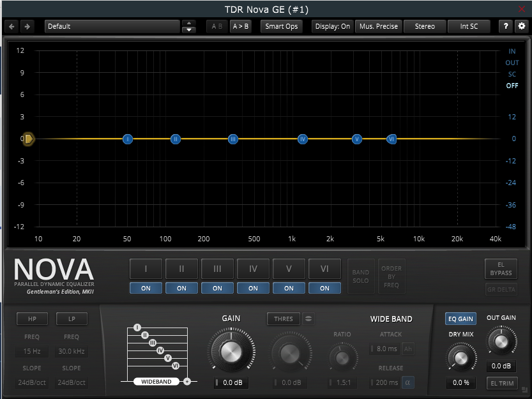This screenshot has width=532, height=399.
Task: Select band III node on EQ curve
Action: coord(232,139)
